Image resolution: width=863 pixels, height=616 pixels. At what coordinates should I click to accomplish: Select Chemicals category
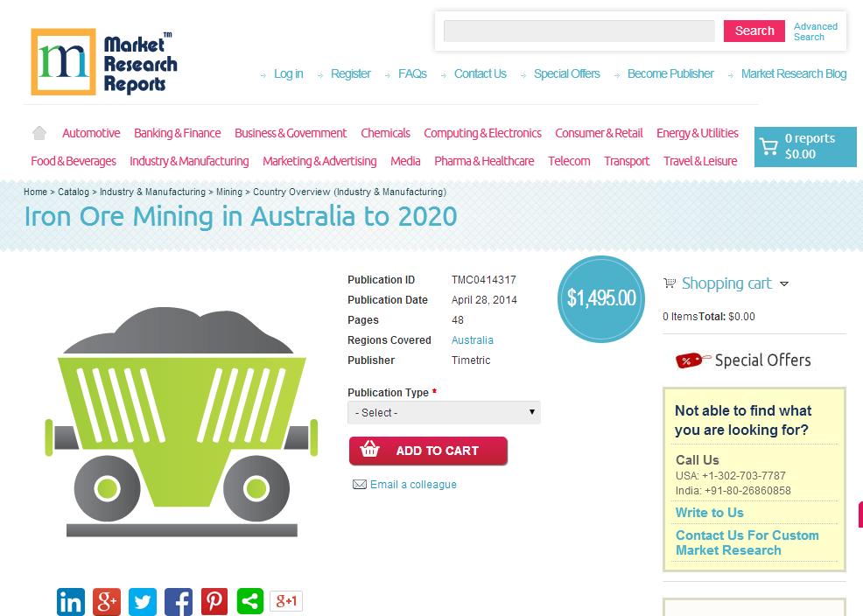(385, 133)
